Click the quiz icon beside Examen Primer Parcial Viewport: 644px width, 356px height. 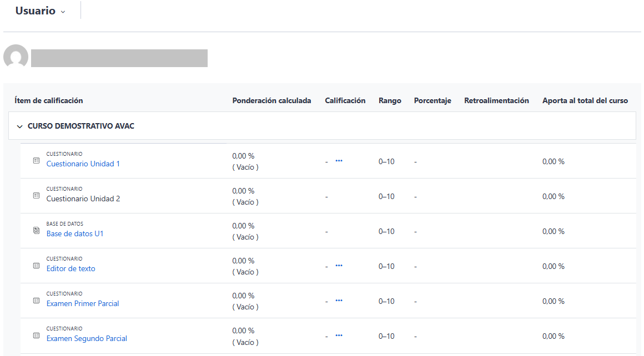pos(37,301)
